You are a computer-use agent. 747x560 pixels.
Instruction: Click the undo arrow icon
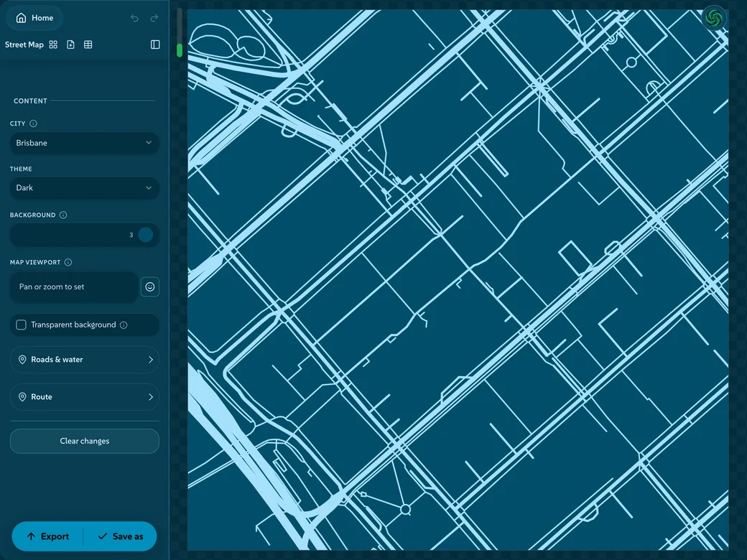coord(134,18)
